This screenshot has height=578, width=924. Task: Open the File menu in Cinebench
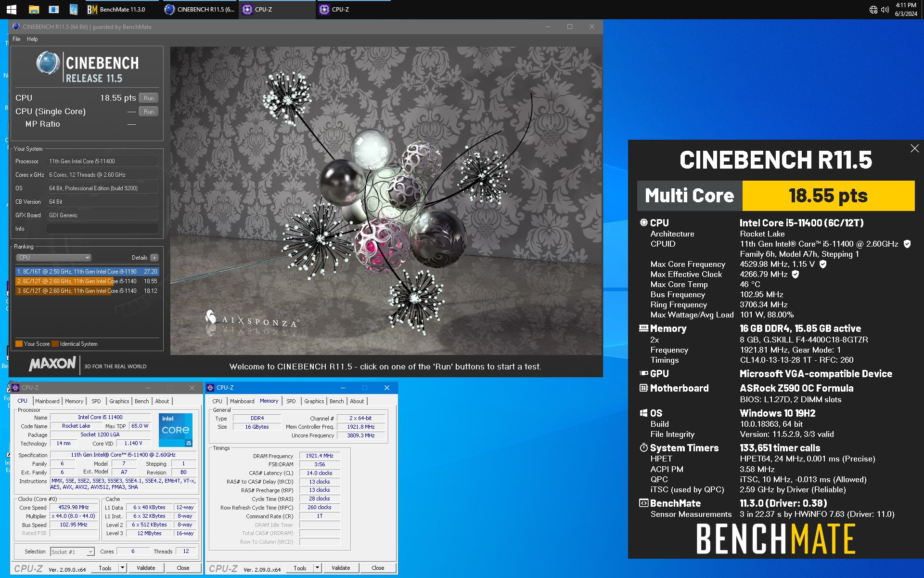[x=16, y=39]
